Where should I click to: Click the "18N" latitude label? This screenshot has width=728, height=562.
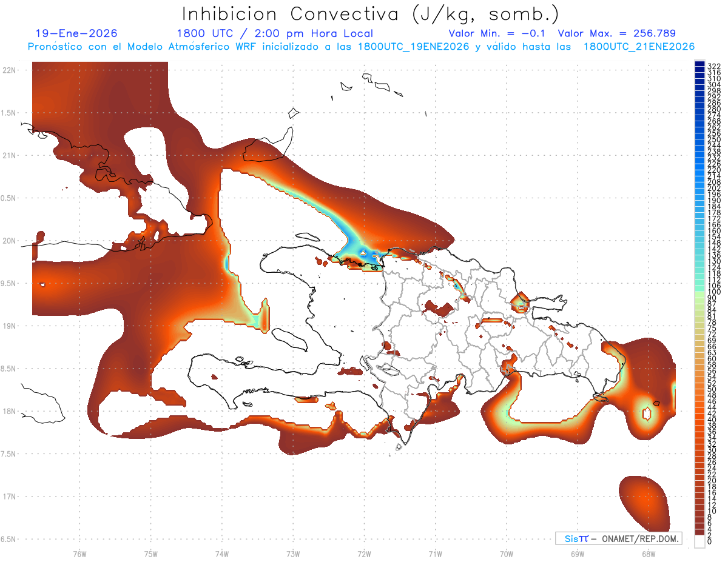pos(9,411)
